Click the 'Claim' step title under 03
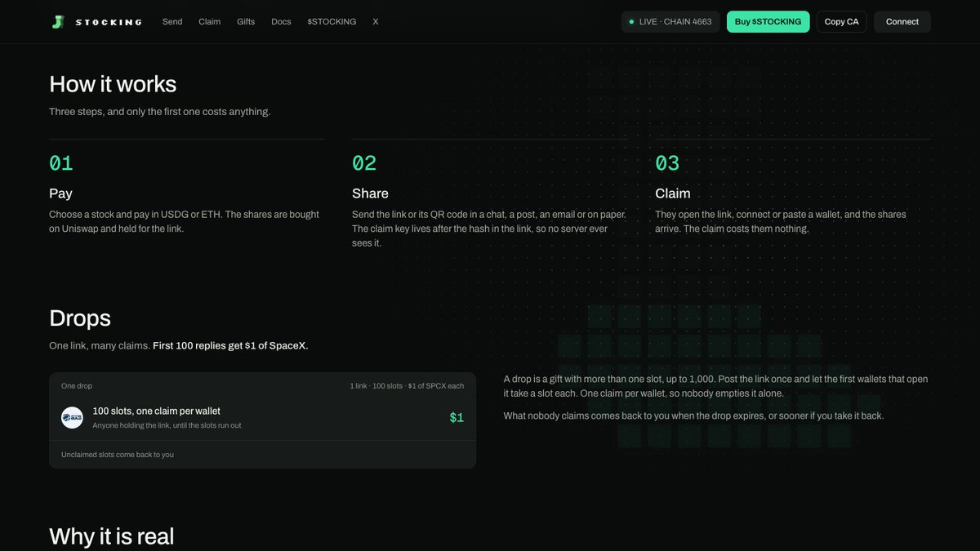Screen dimensions: 980x551 coord(673,193)
